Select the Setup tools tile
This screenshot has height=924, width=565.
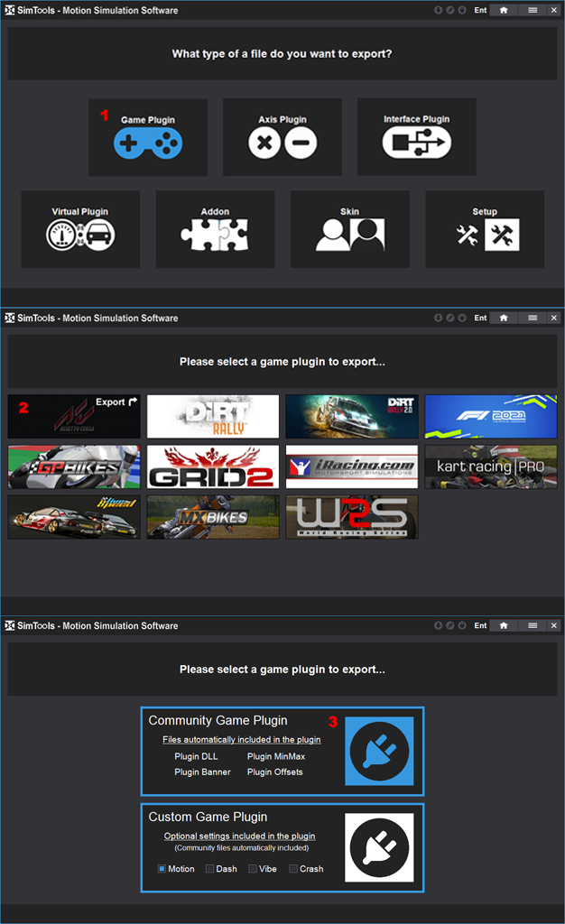coord(485,229)
